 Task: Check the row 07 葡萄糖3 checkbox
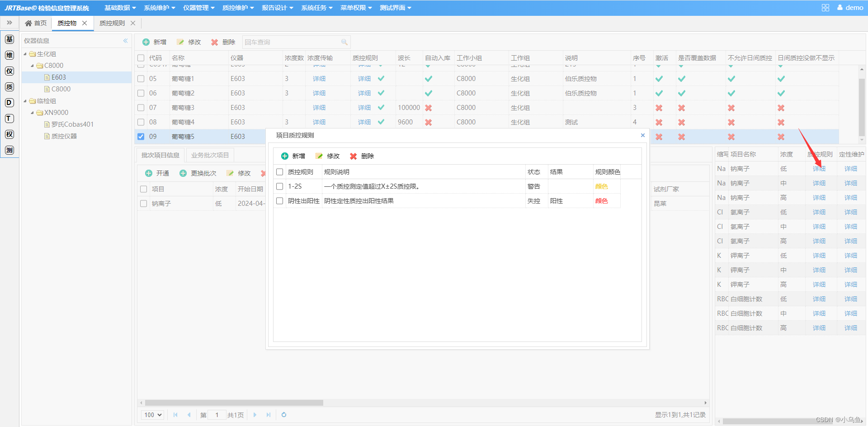(x=141, y=108)
